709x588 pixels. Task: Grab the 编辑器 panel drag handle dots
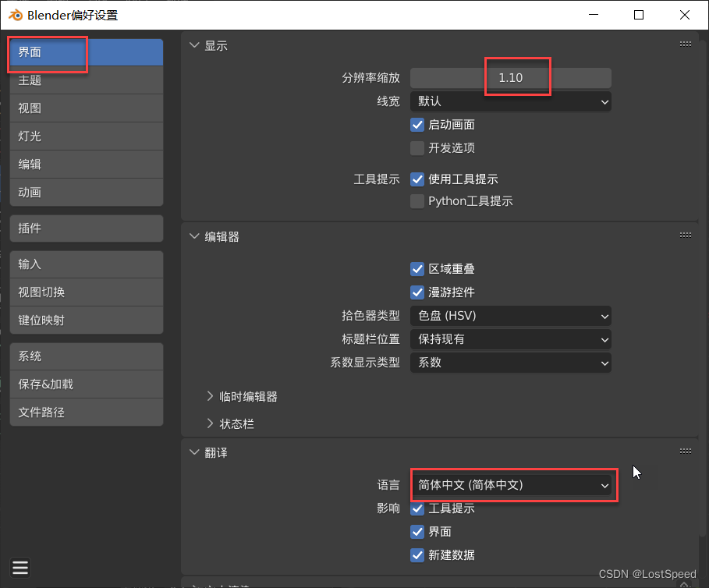pos(686,235)
